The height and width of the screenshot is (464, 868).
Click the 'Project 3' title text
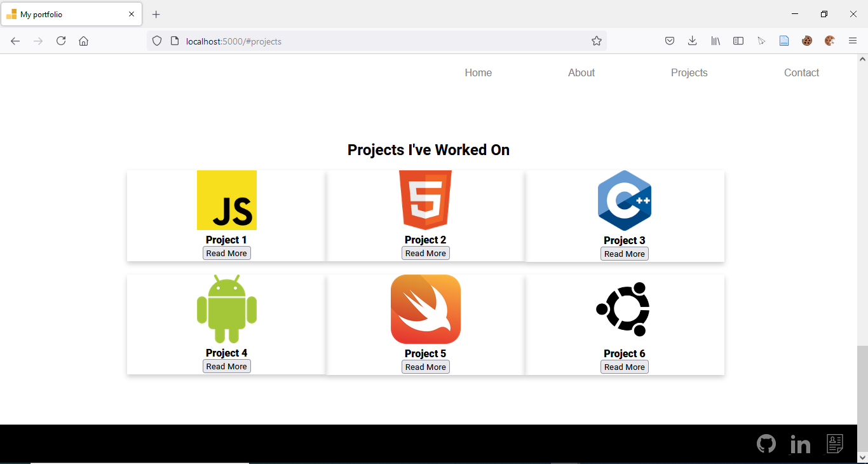[625, 240]
